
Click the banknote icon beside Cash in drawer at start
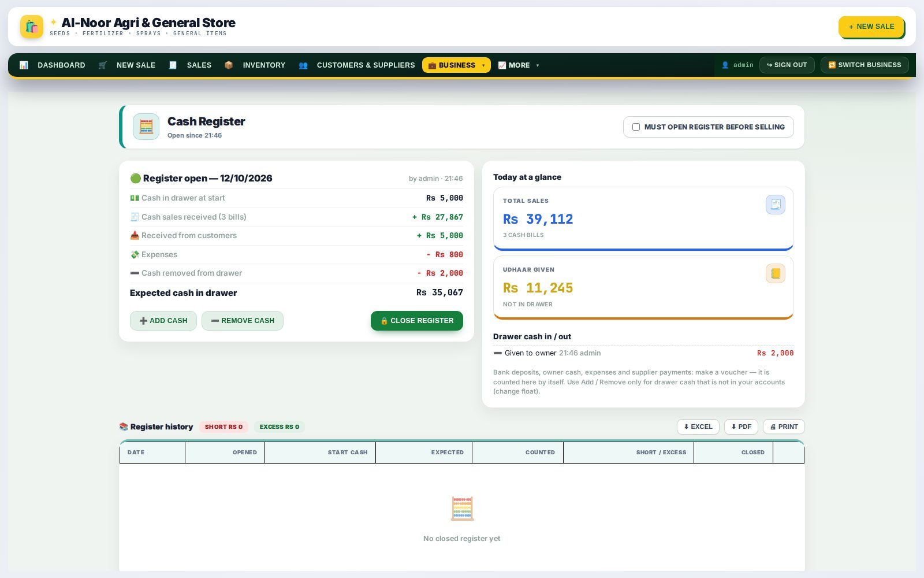pyautogui.click(x=135, y=198)
